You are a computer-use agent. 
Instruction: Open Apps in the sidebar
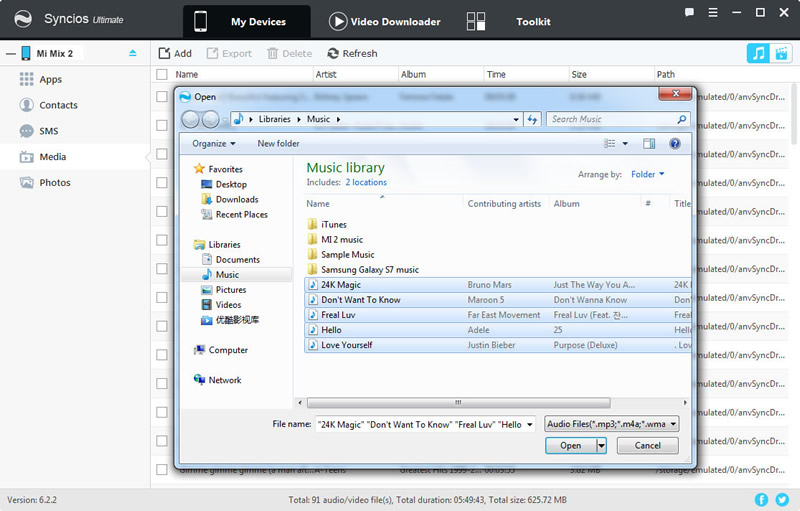click(51, 80)
